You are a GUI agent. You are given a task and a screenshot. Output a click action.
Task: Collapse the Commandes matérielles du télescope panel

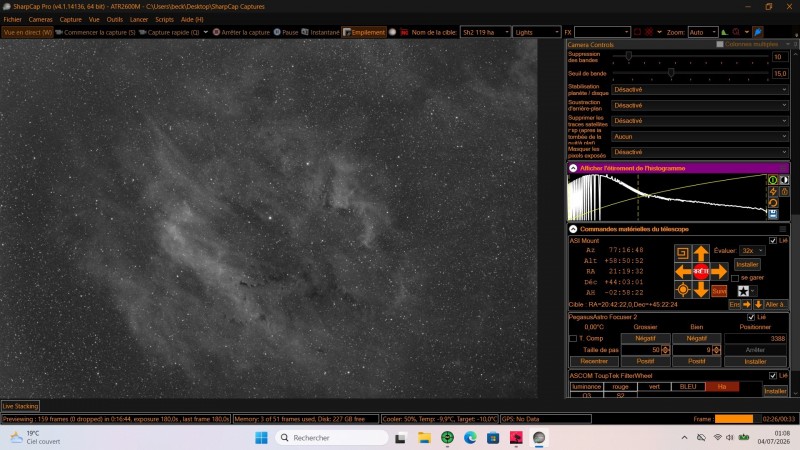click(x=573, y=229)
